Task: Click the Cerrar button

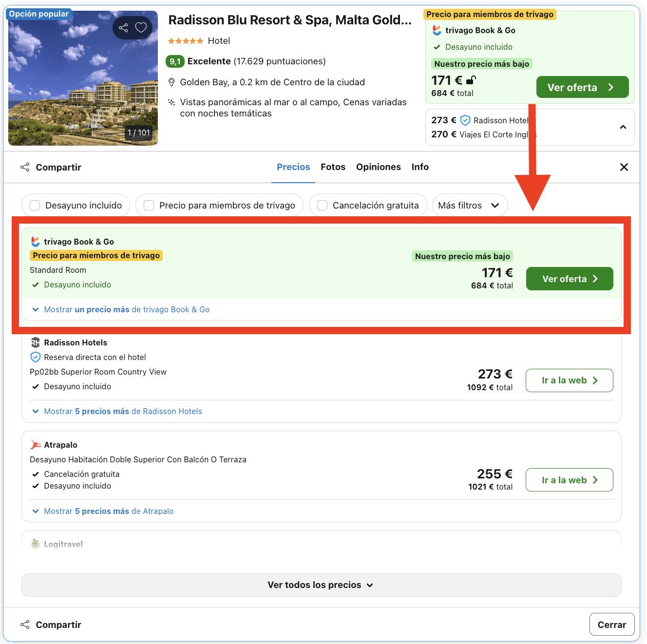Action: click(612, 625)
